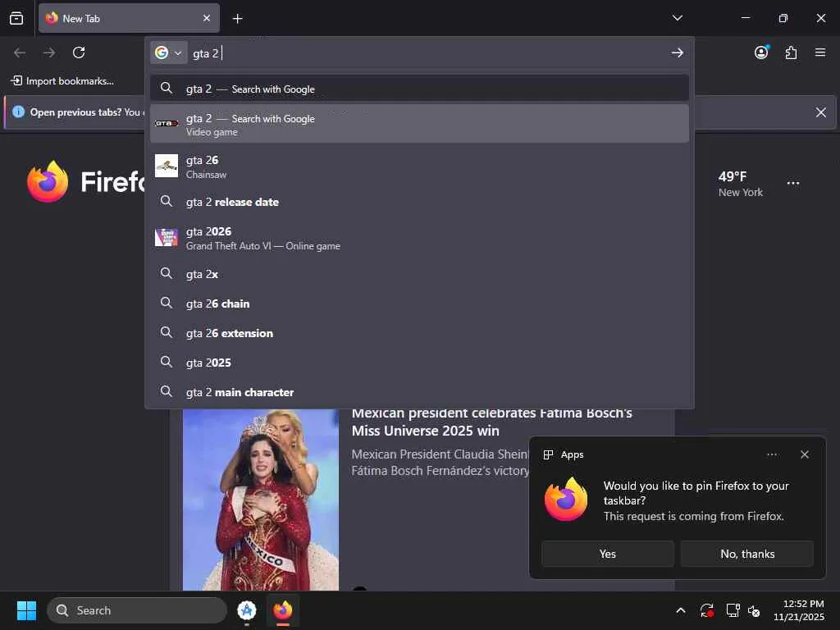Screen dimensions: 840x630
Task: Click the GTA 2 logo thumbnail in suggestions
Action: click(x=167, y=124)
